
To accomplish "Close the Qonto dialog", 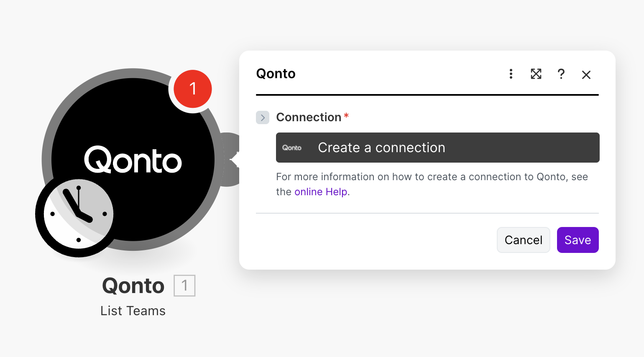I will coord(586,74).
